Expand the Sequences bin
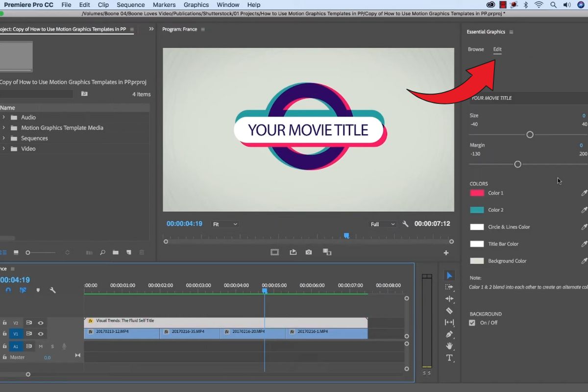The height and width of the screenshot is (392, 588). [x=3, y=138]
